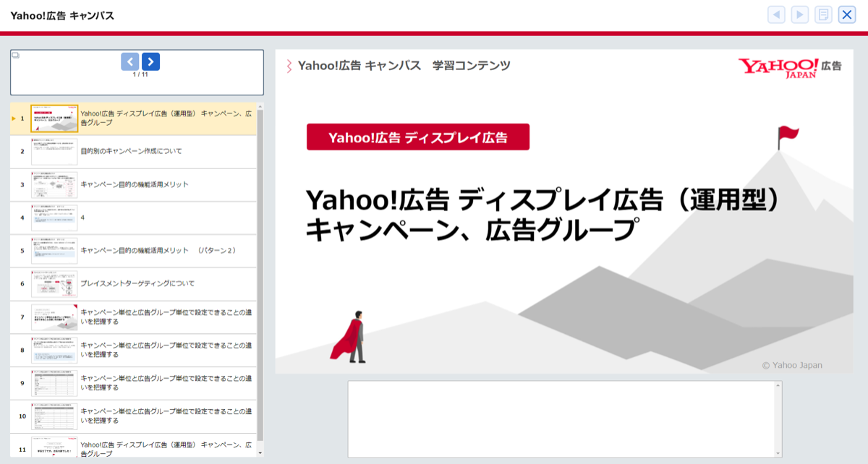Click the current-slide arrow marker on row 1
This screenshot has height=464, width=868.
click(x=14, y=119)
